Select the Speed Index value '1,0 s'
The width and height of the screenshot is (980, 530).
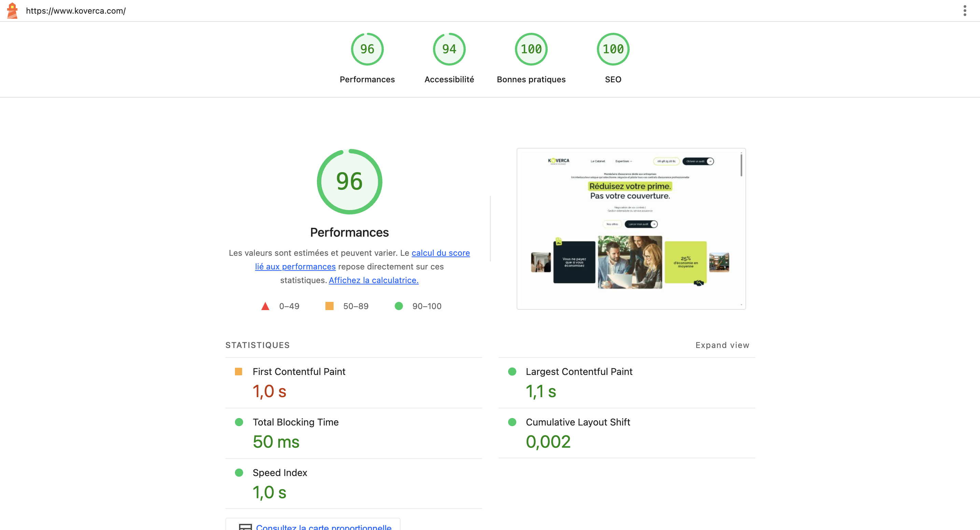269,493
